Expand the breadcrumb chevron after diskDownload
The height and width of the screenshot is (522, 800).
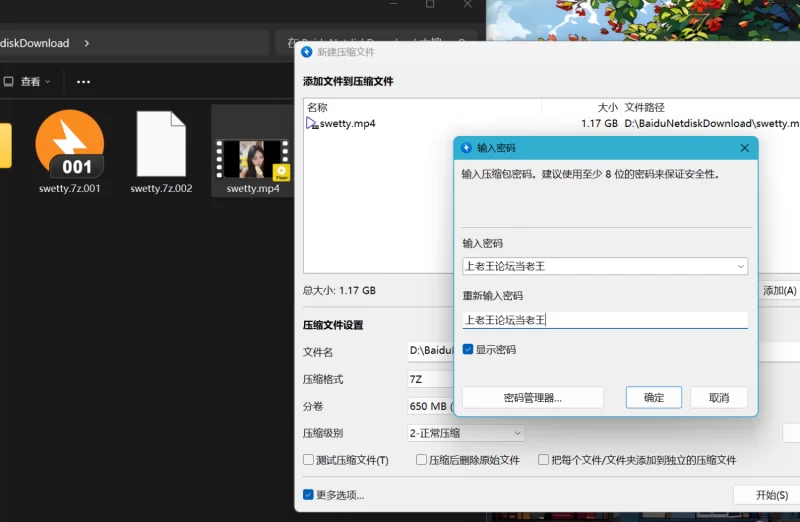(x=87, y=43)
